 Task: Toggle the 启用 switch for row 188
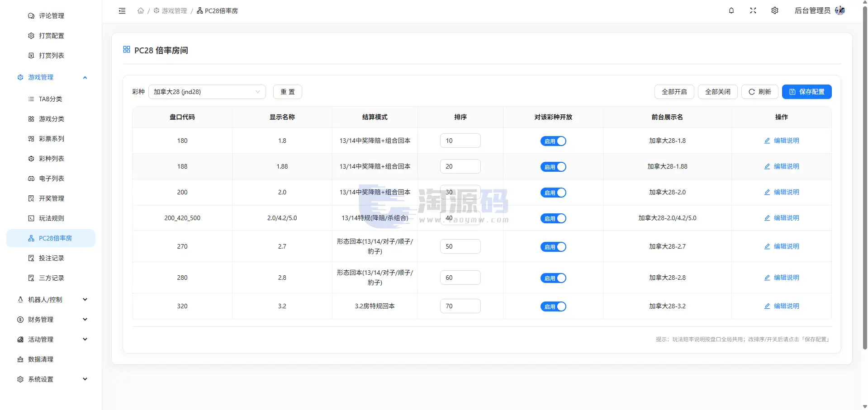(553, 167)
